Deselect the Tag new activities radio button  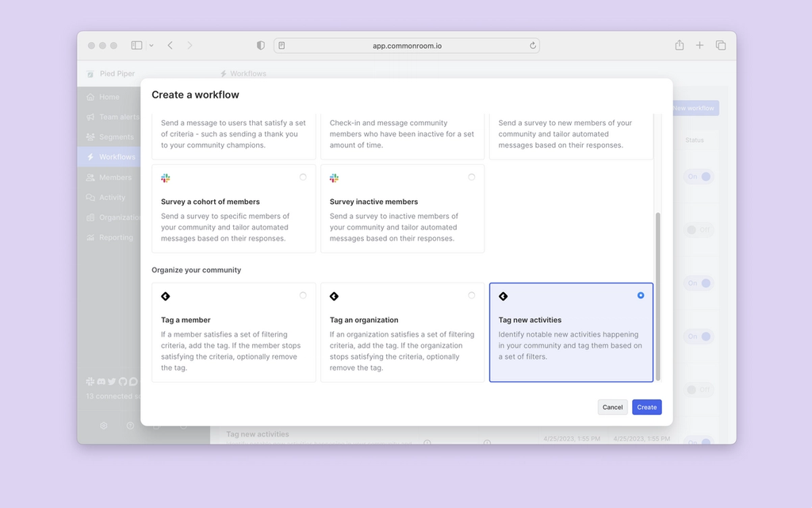coord(640,295)
